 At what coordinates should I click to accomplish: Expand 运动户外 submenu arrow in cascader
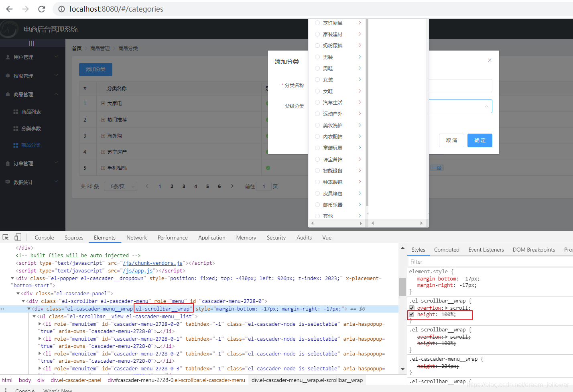[360, 114]
